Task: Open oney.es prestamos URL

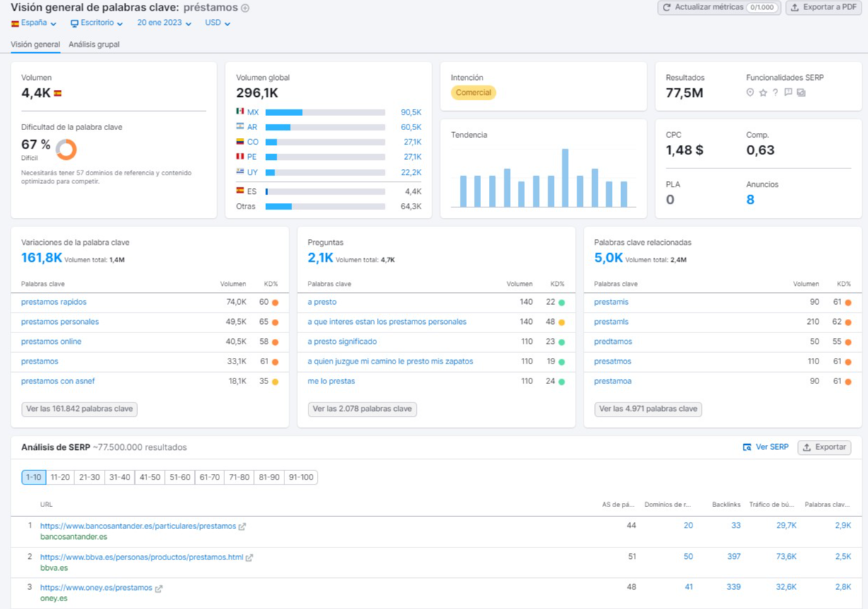Action: pos(96,588)
